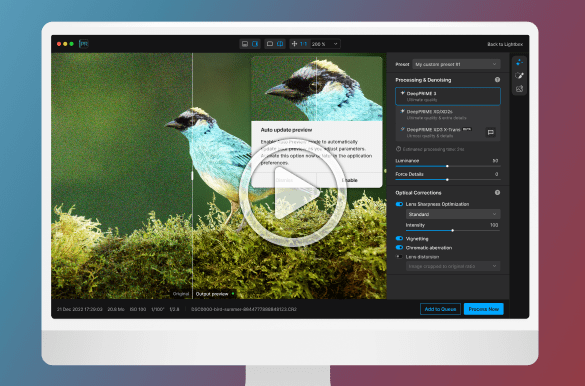Open the eyedropper brush tool in sidebar
Image resolution: width=585 pixels, height=386 pixels.
pos(519,76)
